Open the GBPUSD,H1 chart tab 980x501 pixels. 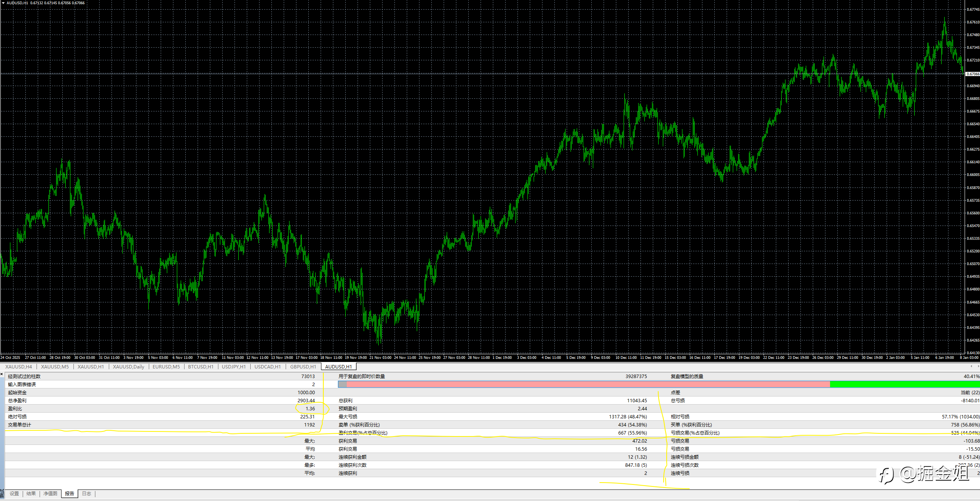[303, 367]
